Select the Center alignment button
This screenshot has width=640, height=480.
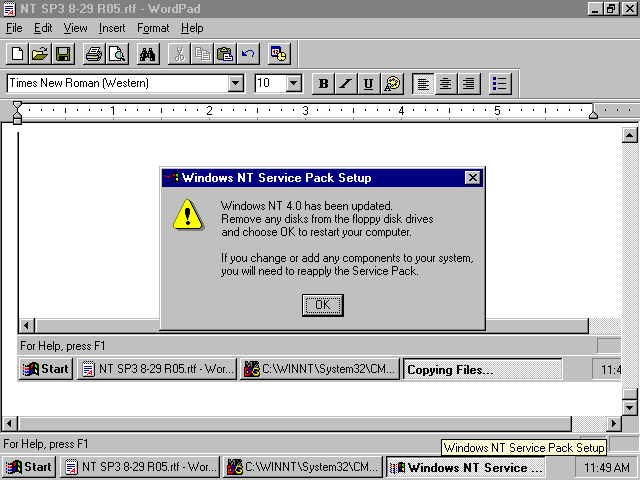pos(446,84)
